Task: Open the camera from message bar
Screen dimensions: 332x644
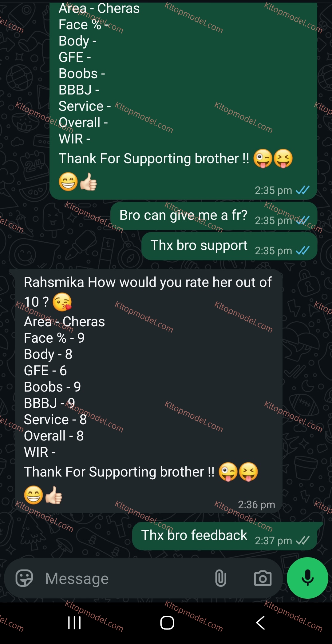Action: pos(263,578)
